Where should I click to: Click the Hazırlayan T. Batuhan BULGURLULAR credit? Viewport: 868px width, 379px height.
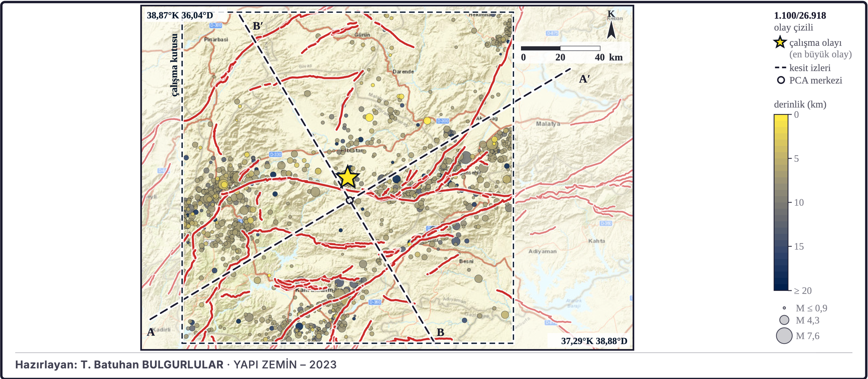click(x=119, y=365)
